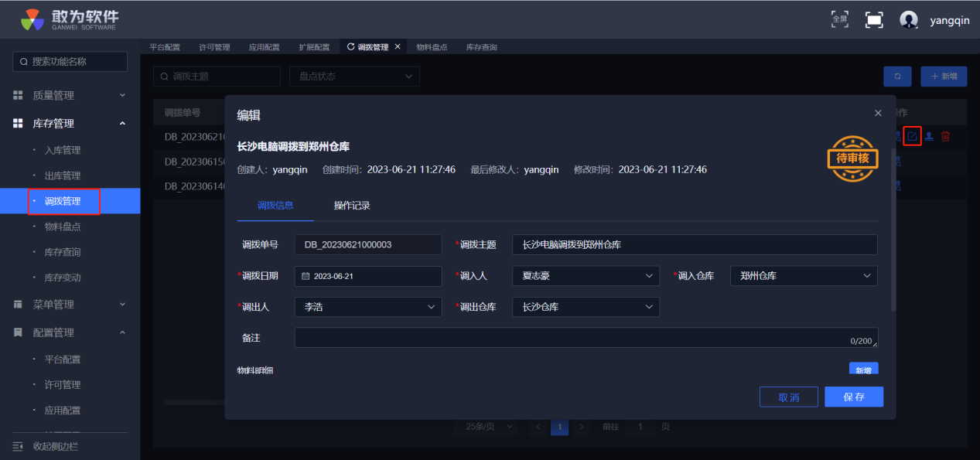Select 库存查询 in the sidebar
This screenshot has width=980, height=460.
click(63, 252)
